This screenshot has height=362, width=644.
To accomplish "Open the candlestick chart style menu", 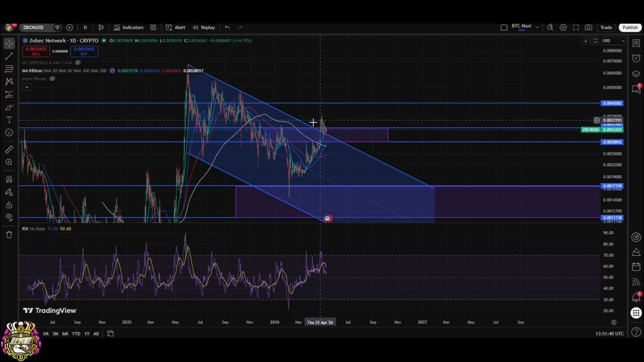I will coord(101,27).
